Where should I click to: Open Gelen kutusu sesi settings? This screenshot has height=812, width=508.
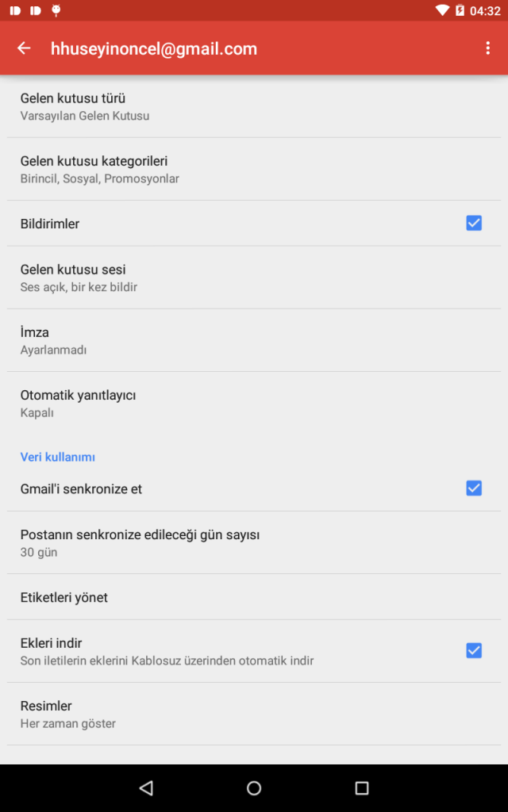(254, 278)
